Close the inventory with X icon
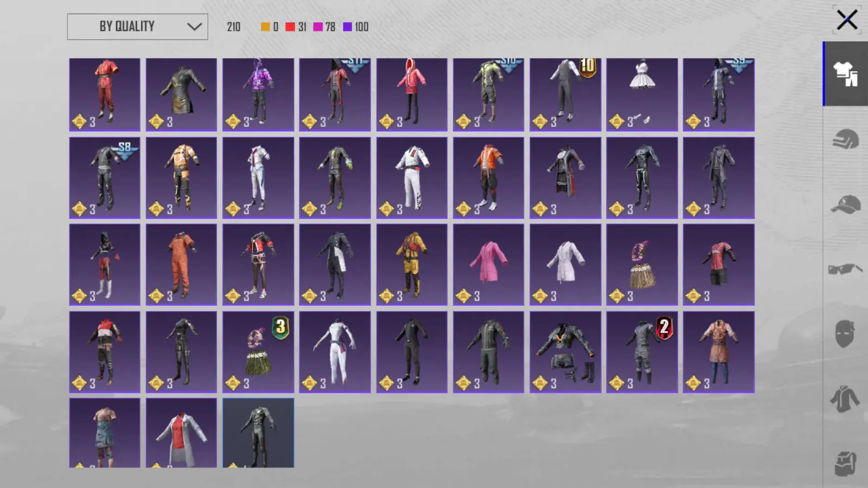Viewport: 868px width, 488px height. click(847, 20)
